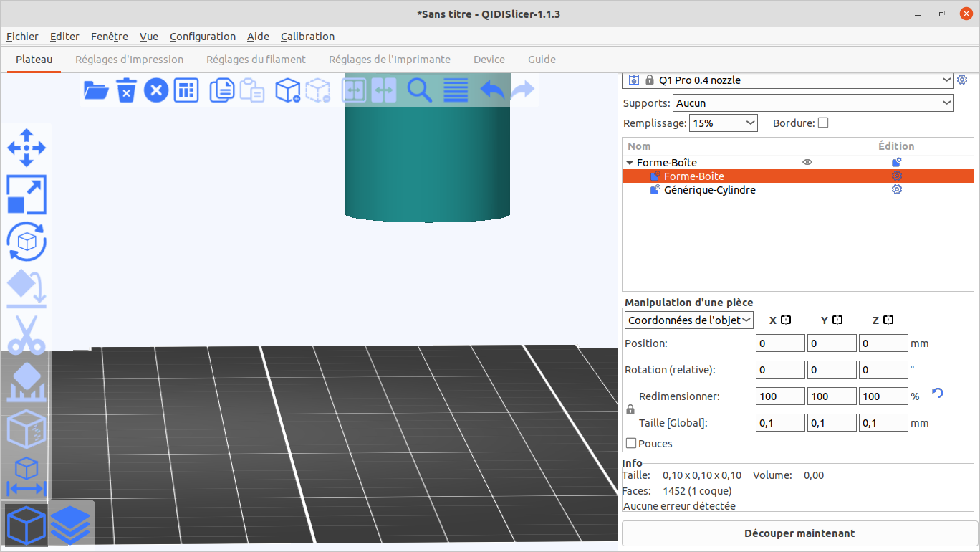Select the Rotate tool

click(x=27, y=242)
